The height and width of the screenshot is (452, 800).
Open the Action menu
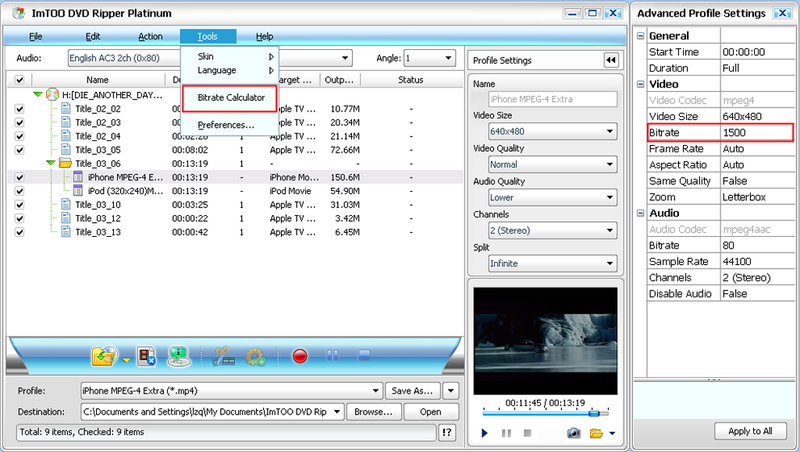tap(151, 36)
